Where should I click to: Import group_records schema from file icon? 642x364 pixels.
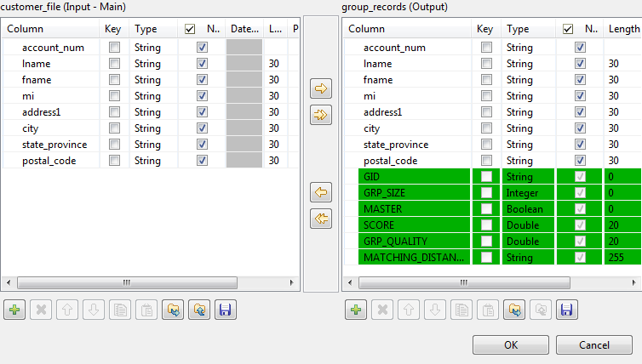pos(514,310)
